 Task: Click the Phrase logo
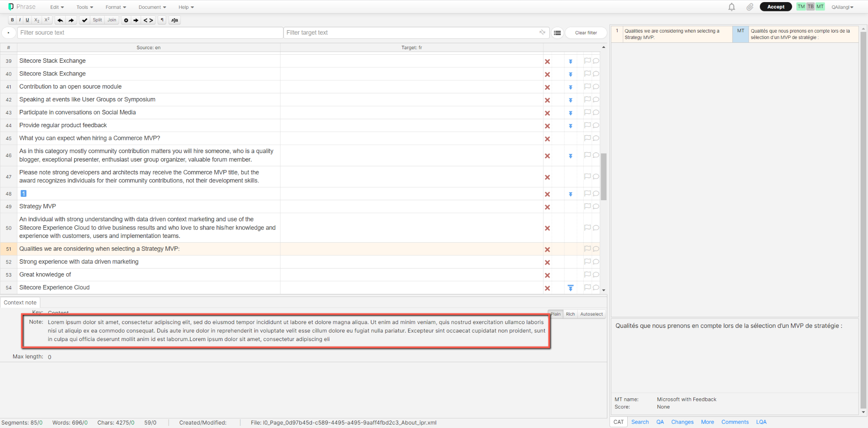pos(22,7)
